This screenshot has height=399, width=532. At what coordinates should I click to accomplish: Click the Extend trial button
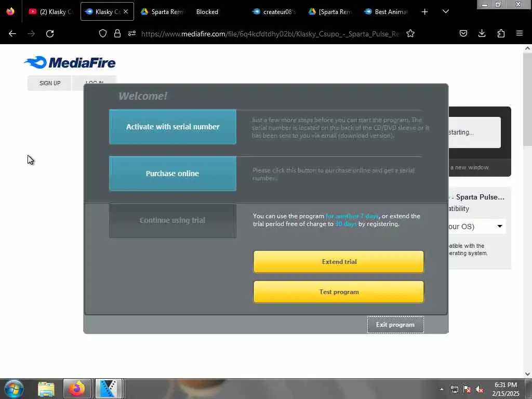[339, 262]
